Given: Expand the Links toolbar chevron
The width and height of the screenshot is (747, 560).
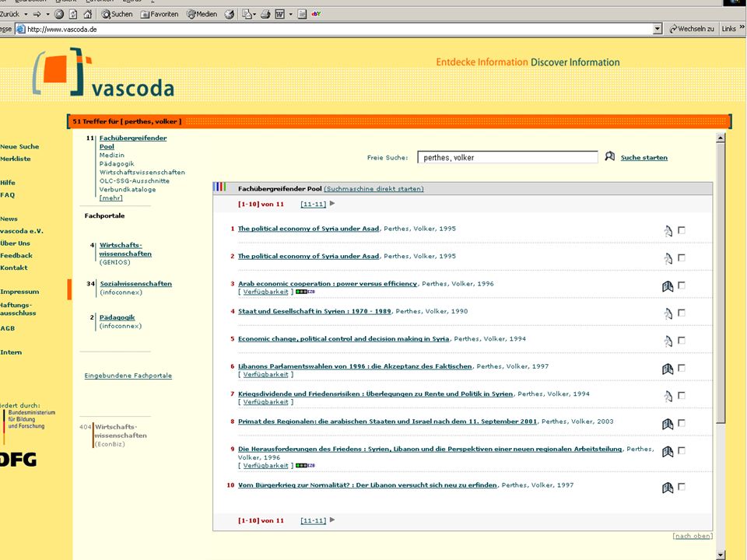Looking at the screenshot, I should (742, 28).
